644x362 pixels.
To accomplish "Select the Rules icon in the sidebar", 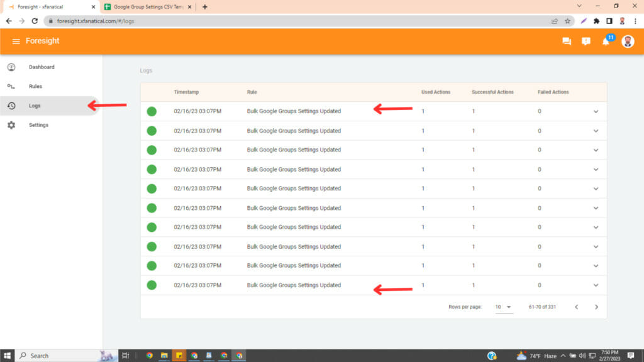I will point(12,86).
